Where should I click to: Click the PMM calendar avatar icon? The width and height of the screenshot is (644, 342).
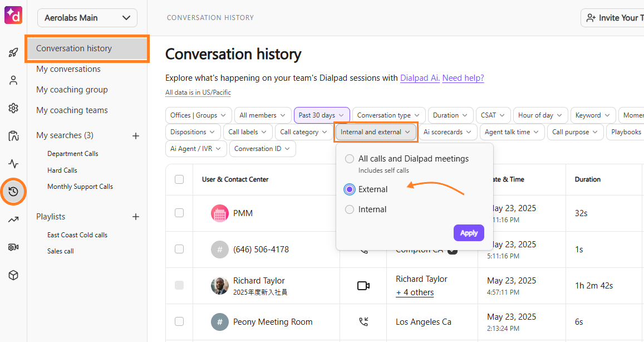coord(220,213)
